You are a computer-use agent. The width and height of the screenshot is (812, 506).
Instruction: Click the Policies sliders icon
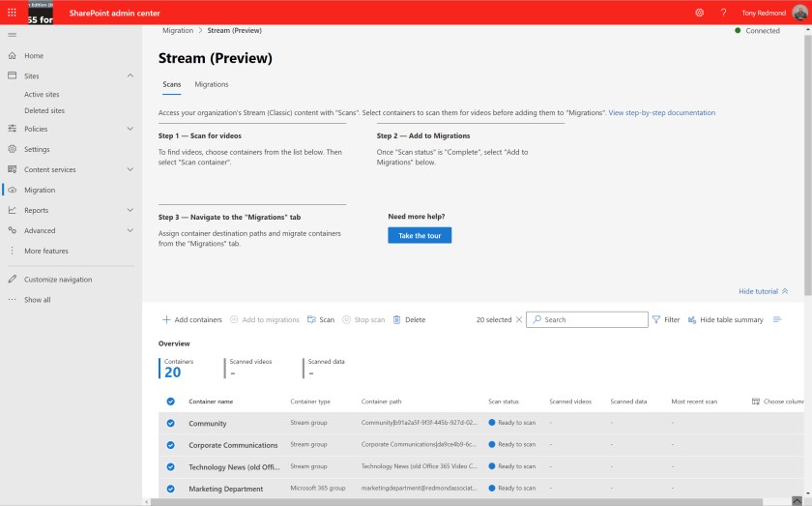point(13,129)
